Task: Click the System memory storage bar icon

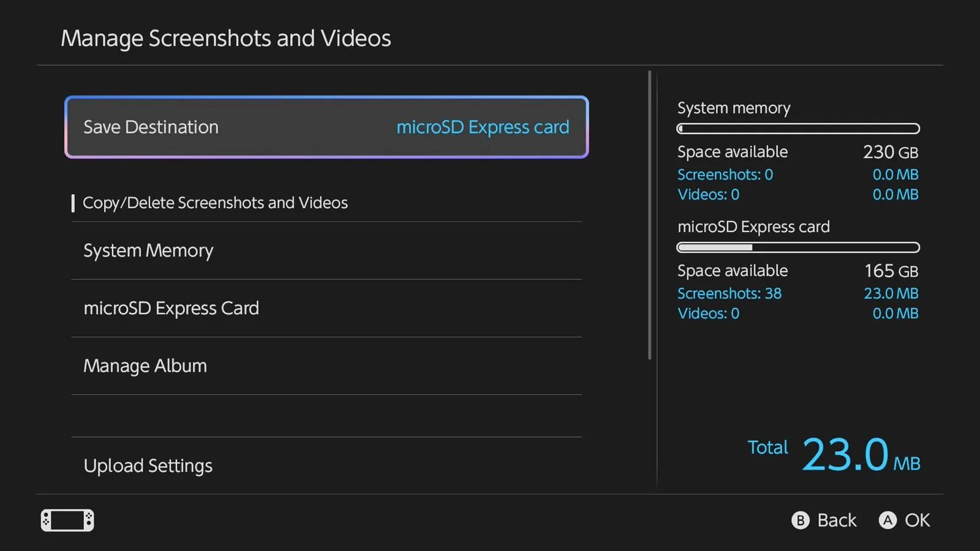Action: coord(797,129)
